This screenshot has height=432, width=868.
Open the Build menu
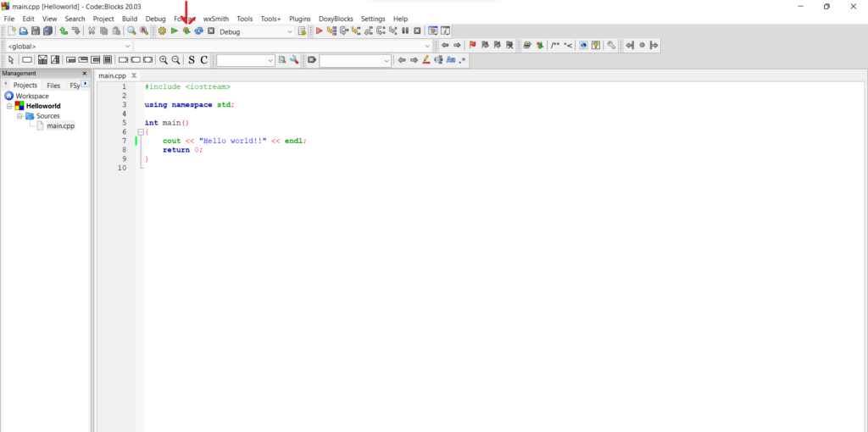[x=129, y=19]
